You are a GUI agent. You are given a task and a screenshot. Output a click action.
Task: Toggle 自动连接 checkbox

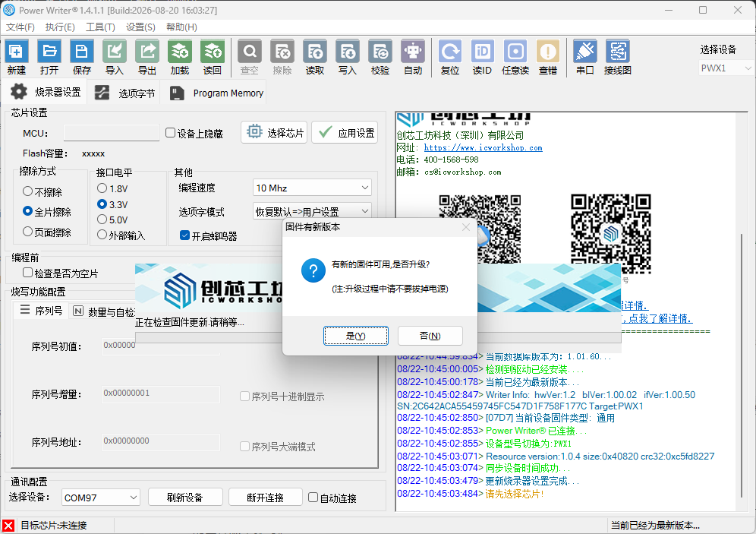point(313,498)
